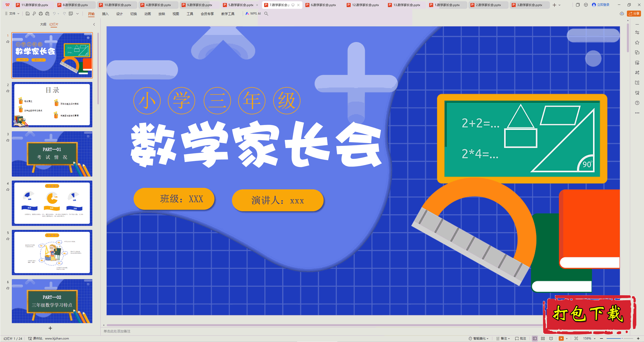Open the comments 批注 icon in status bar
Viewport: 644px width, 342px height.
pos(520,338)
